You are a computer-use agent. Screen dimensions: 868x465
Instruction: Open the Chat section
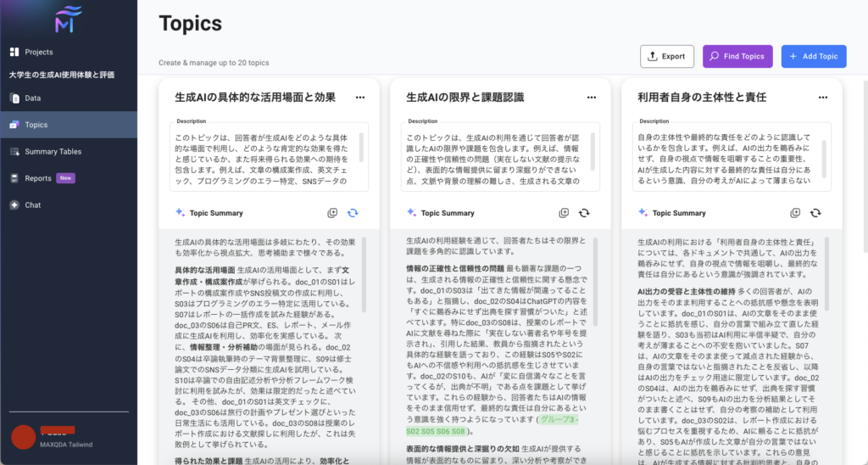tap(32, 205)
